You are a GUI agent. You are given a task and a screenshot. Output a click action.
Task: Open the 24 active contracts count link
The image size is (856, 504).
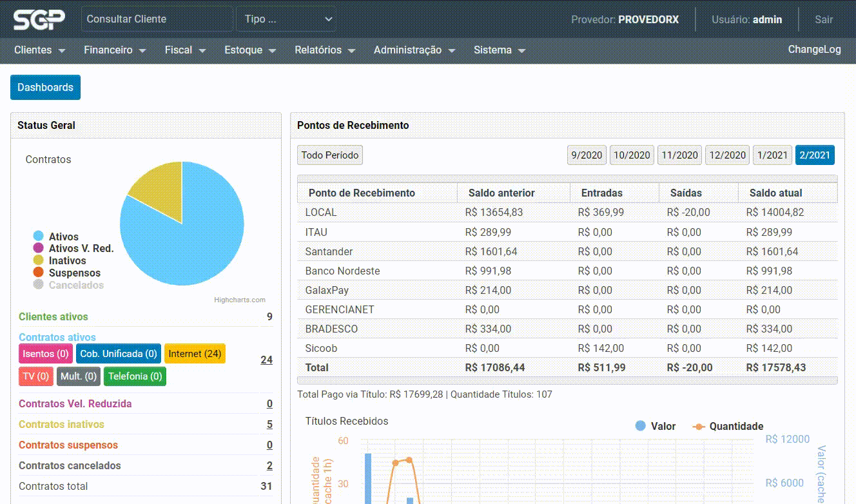(x=266, y=360)
